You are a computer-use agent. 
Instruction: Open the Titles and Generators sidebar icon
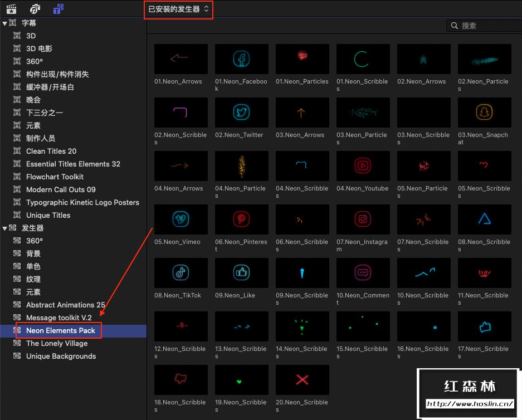point(58,9)
